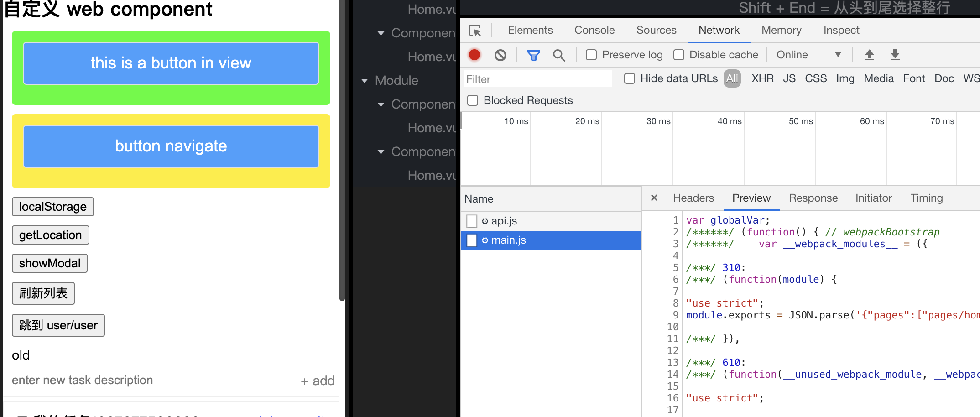Image resolution: width=980 pixels, height=417 pixels.
Task: Tick the checkbox beside api.js
Action: [472, 221]
